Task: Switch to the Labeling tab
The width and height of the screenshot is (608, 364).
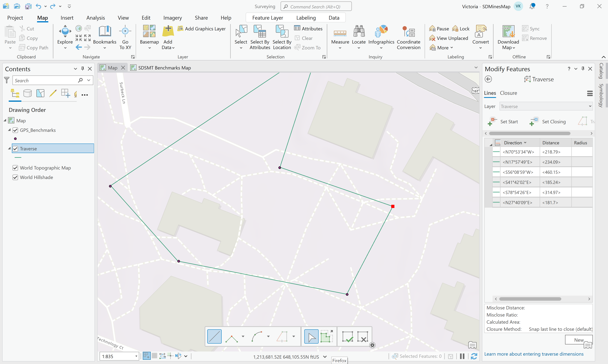Action: pos(306,18)
